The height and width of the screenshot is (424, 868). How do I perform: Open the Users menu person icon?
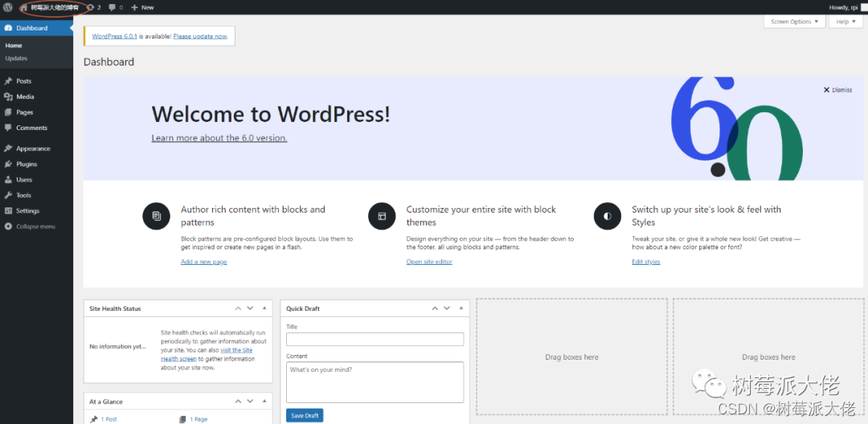click(x=8, y=179)
